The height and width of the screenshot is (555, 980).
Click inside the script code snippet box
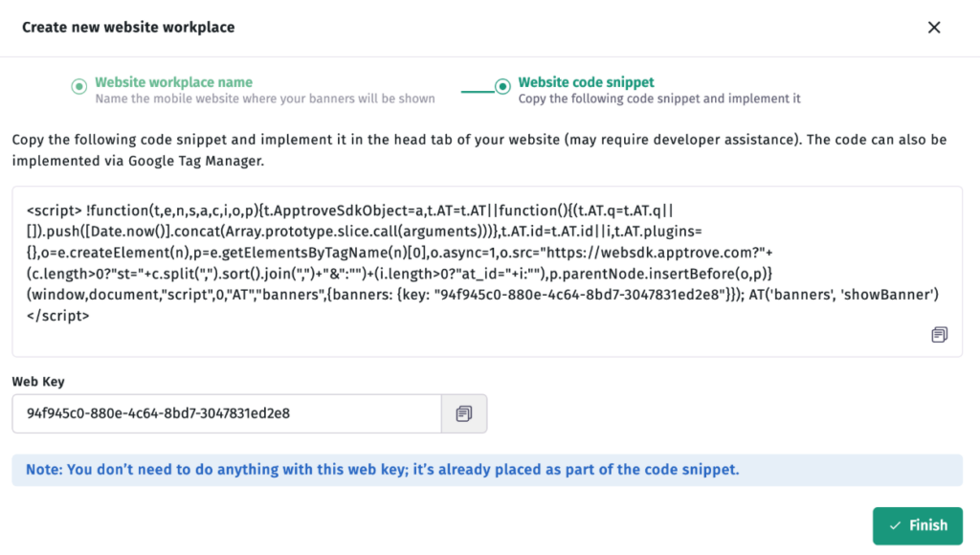click(487, 271)
